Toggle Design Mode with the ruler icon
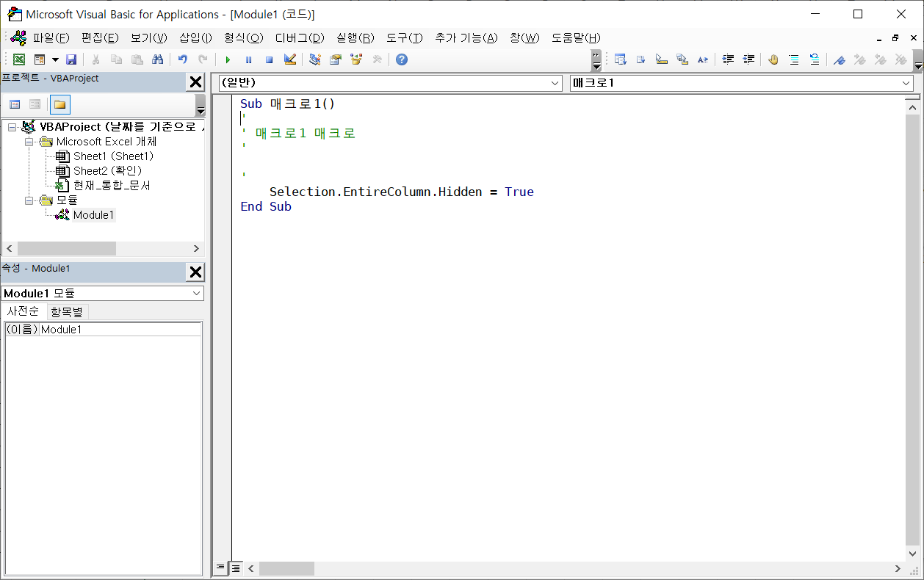This screenshot has width=924, height=580. [289, 59]
